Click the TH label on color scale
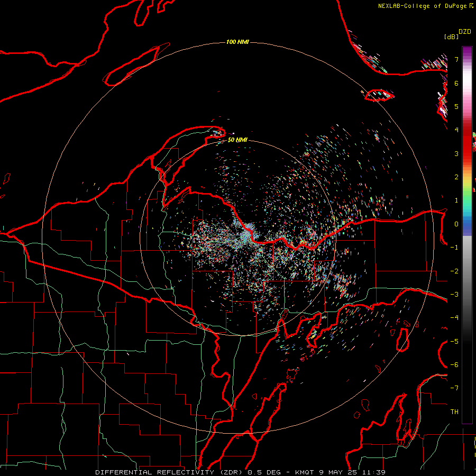Viewport: 476px width, 476px height. tap(454, 412)
